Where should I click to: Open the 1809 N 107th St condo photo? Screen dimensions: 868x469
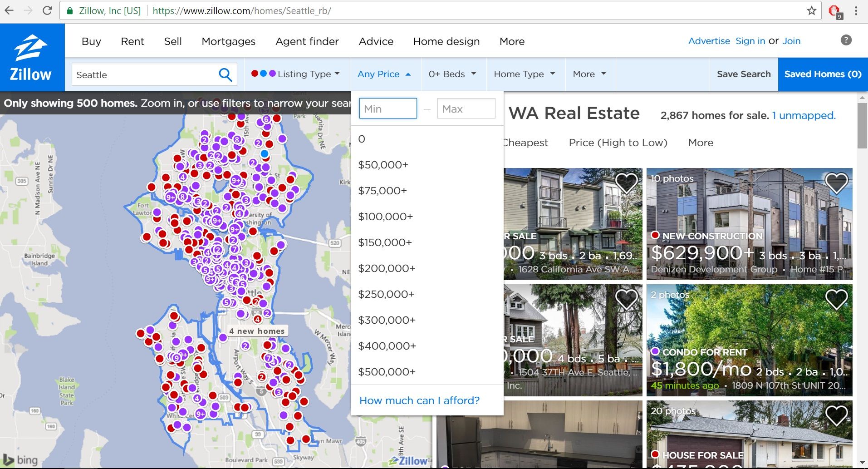(x=749, y=340)
